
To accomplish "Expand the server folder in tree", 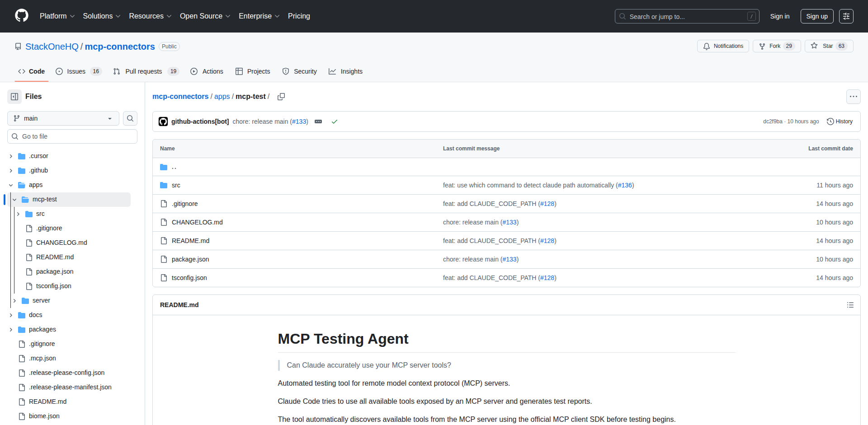I will (14, 301).
